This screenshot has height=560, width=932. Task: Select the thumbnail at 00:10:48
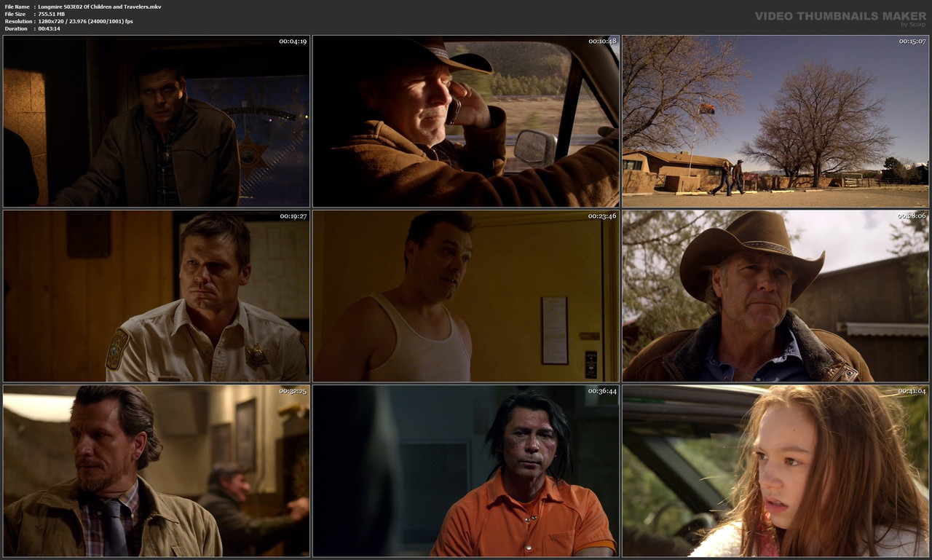pyautogui.click(x=466, y=122)
